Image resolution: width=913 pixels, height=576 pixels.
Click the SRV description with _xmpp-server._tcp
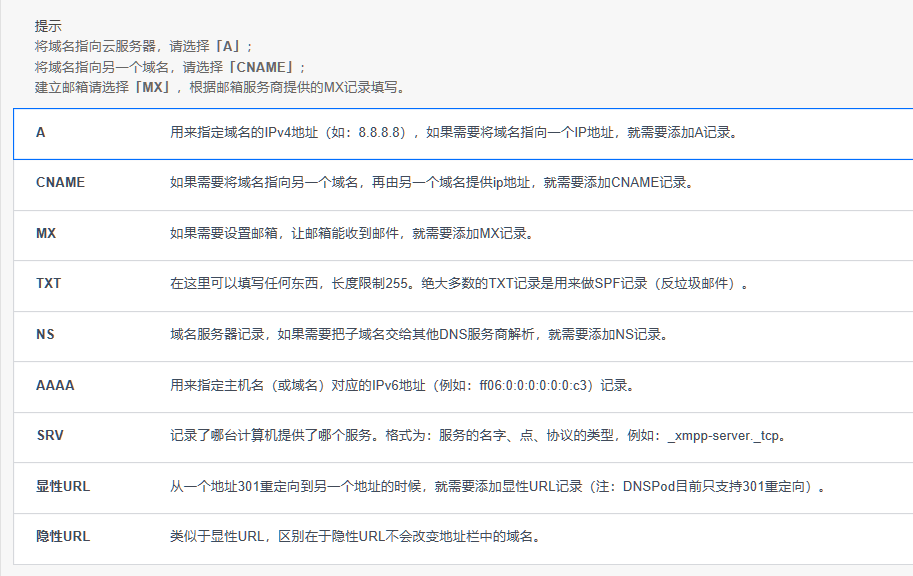click(x=479, y=436)
